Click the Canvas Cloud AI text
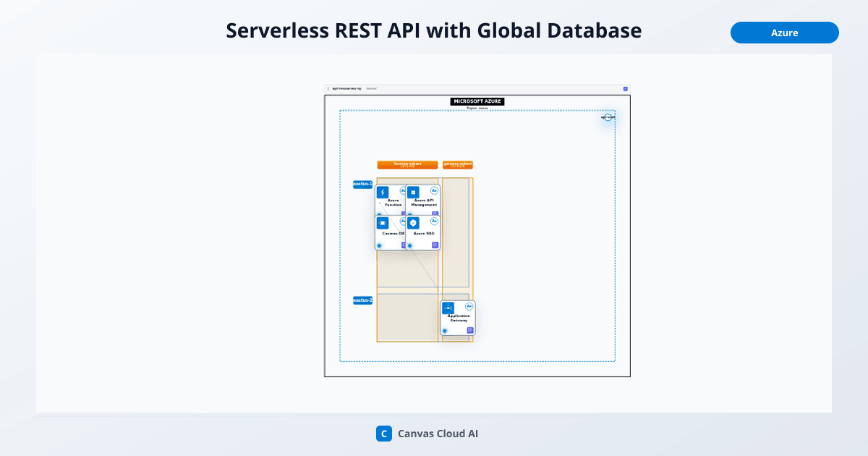The image size is (868, 456). pos(438,434)
